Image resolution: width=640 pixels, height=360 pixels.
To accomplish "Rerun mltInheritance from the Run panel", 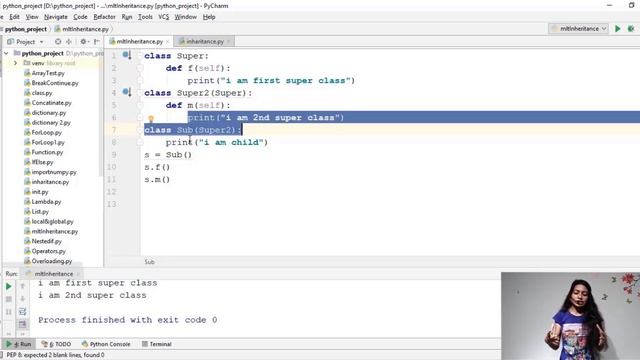I will click(9, 287).
